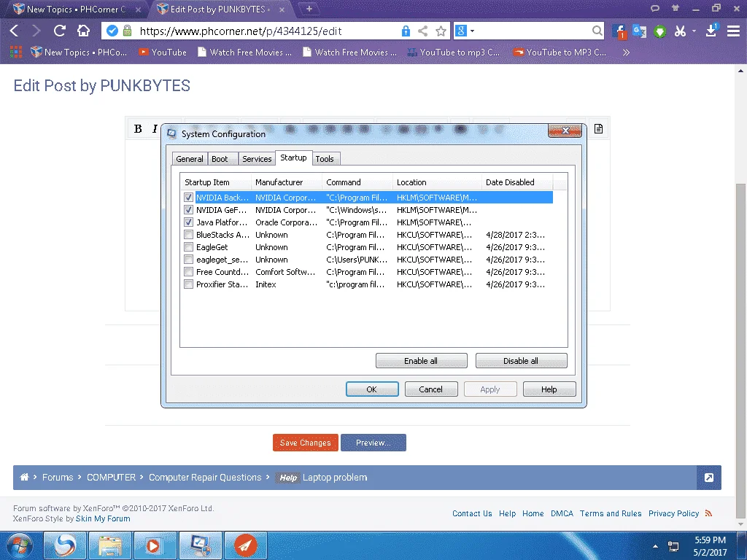This screenshot has height=560, width=747.
Task: Switch to the General tab
Action: [190, 158]
